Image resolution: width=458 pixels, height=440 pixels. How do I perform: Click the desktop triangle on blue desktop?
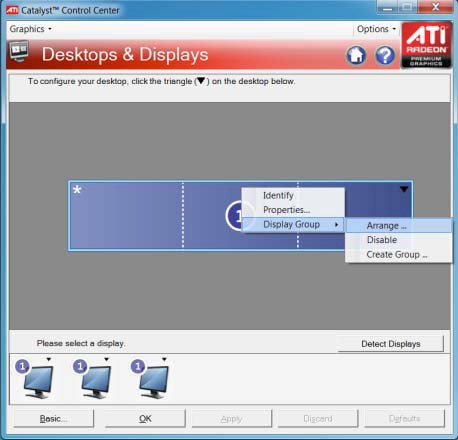coord(404,189)
